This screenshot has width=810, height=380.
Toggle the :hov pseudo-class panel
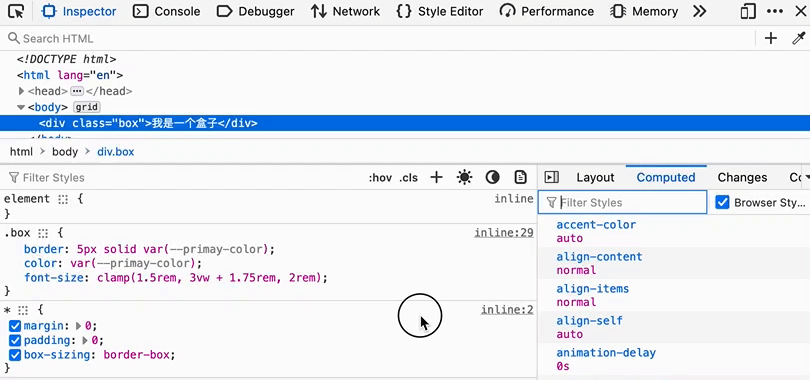(380, 178)
